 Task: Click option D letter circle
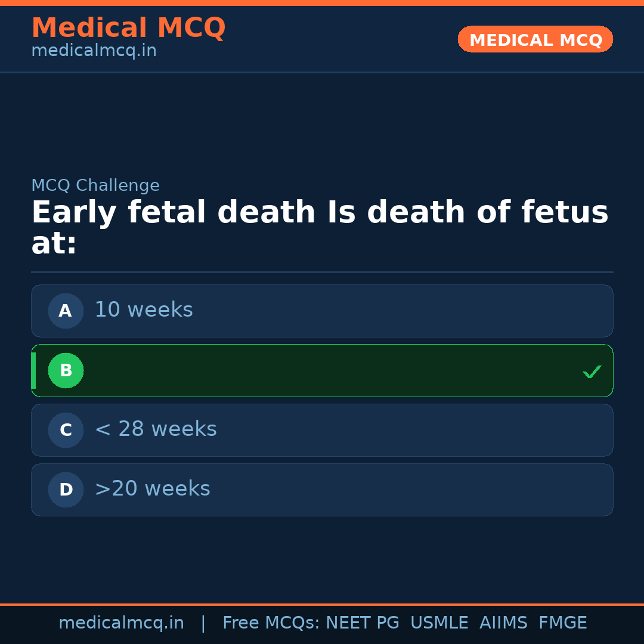66,490
